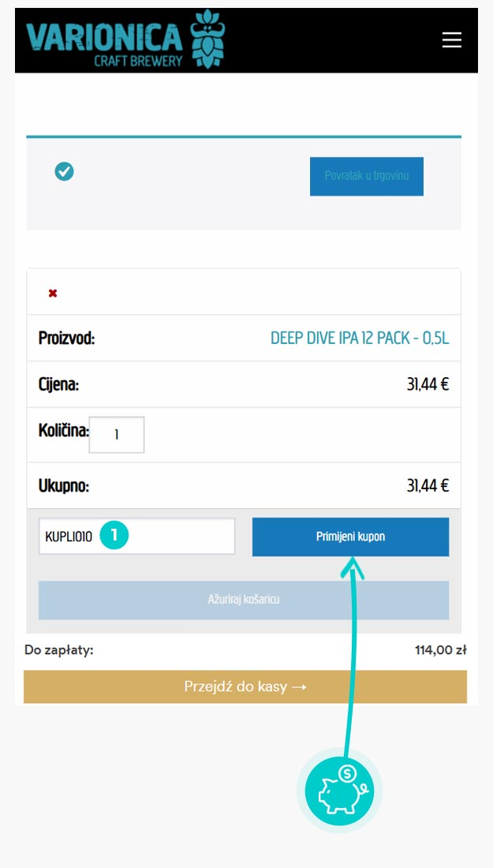The height and width of the screenshot is (868, 493).
Task: Click the Proizvod row label
Action: (x=67, y=339)
